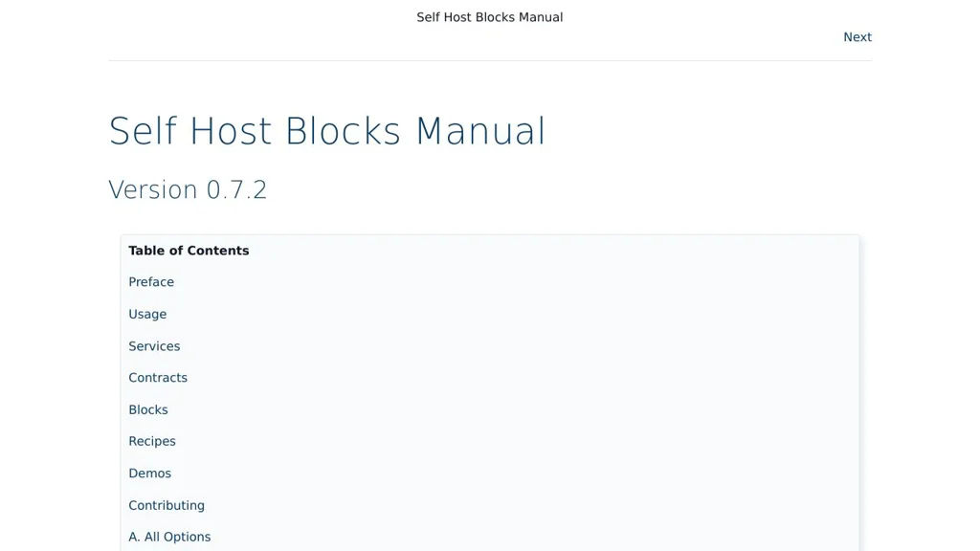The width and height of the screenshot is (980, 551).
Task: Visit the Demos section
Action: [149, 474]
